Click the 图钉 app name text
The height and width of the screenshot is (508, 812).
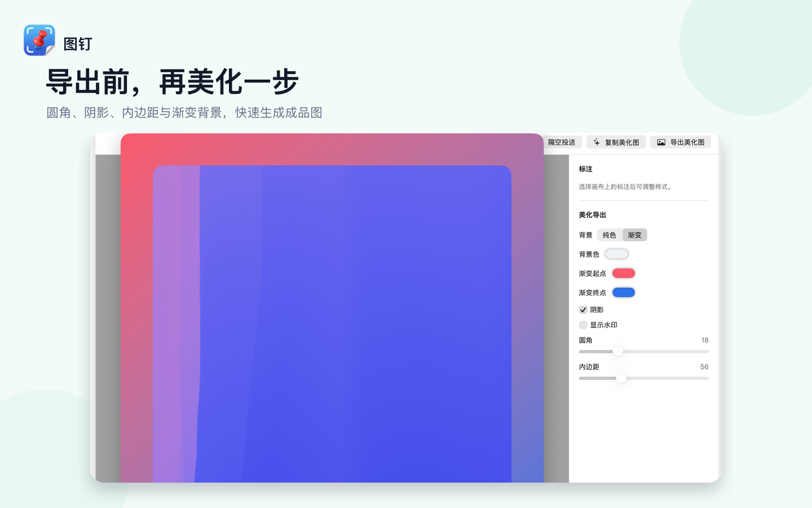coord(78,44)
